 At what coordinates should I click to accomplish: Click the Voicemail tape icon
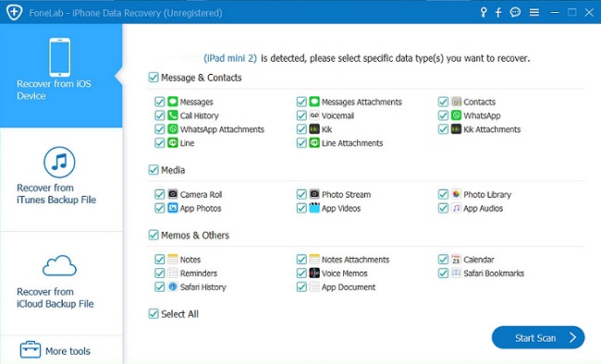314,115
